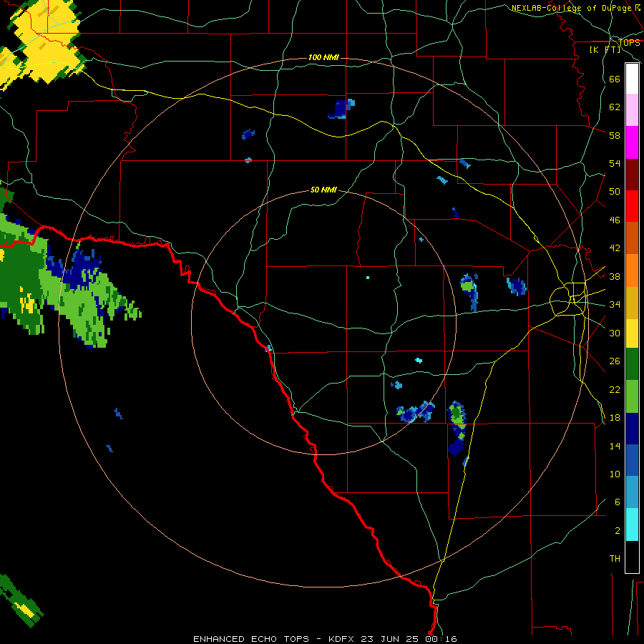Click the legend value "26"
Image resolution: width=644 pixels, height=644 pixels.
click(x=615, y=361)
